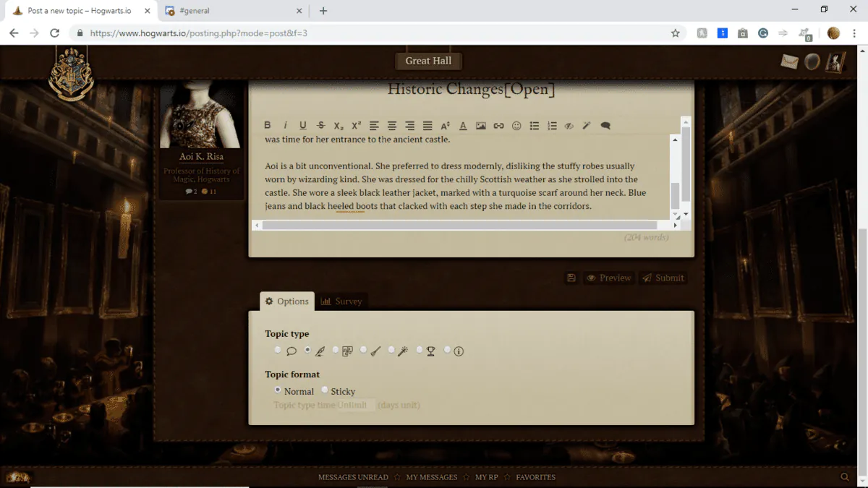
Task: Open MY MESSAGES link
Action: click(x=432, y=477)
